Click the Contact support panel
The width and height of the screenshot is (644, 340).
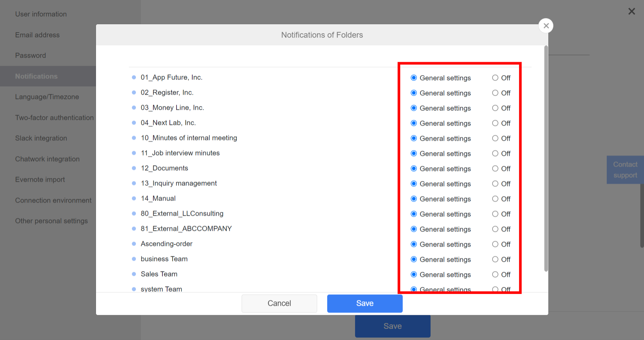pyautogui.click(x=625, y=169)
